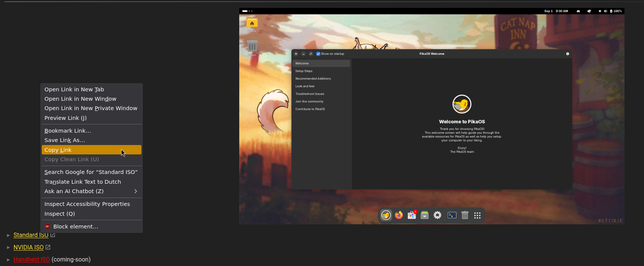Open software store bag icon in dock
Viewport: 644px width, 266px height.
[412, 215]
